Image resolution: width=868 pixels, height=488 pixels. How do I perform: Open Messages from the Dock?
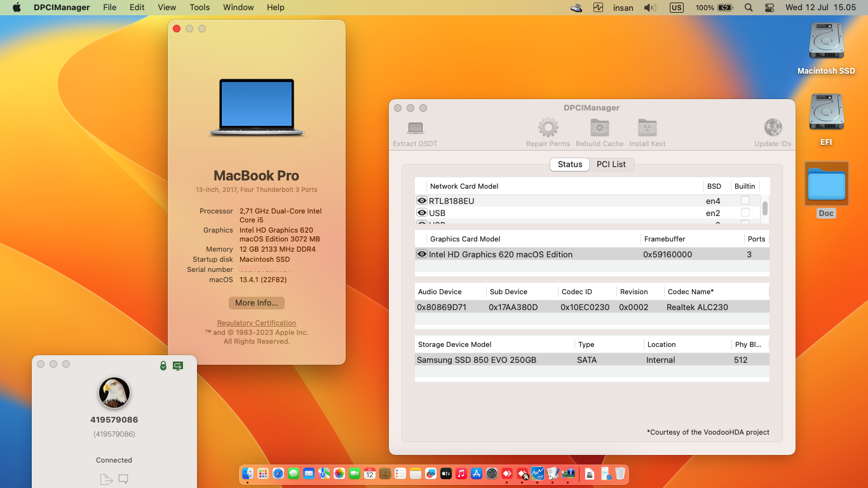click(294, 473)
